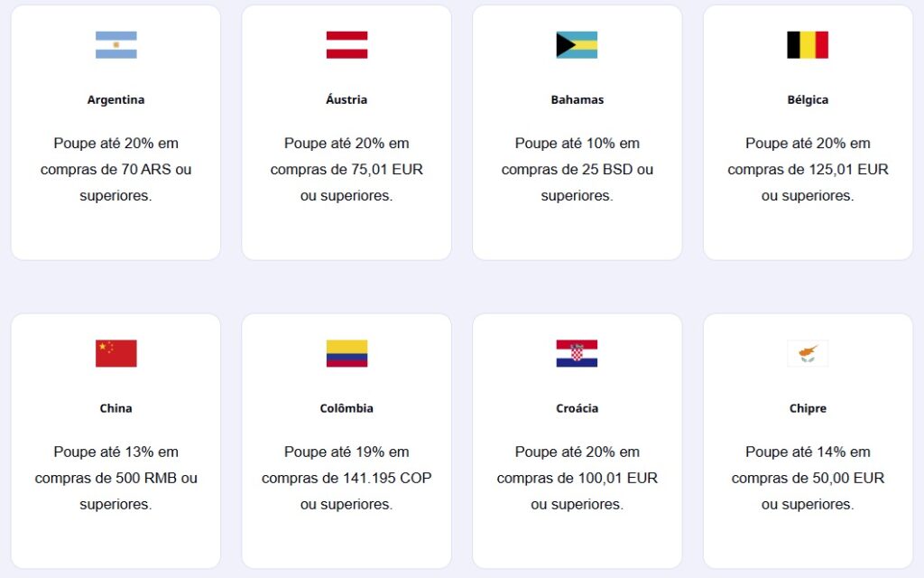Image resolution: width=924 pixels, height=578 pixels.
Task: Click the Austria flag icon
Action: point(346,45)
